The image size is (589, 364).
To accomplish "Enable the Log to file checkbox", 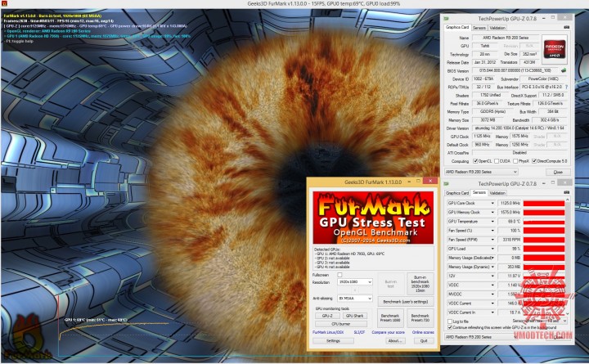I will (450, 321).
